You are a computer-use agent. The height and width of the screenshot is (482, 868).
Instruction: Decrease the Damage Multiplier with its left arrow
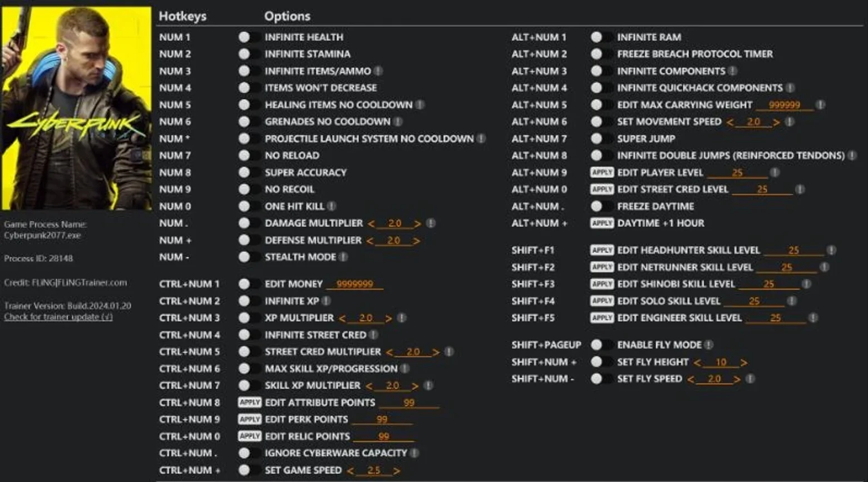(371, 224)
